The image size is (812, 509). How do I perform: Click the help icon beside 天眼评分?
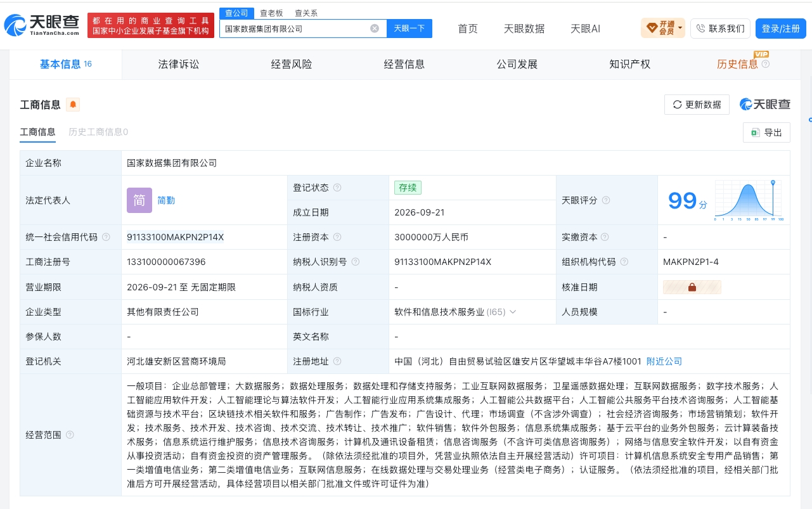(606, 200)
